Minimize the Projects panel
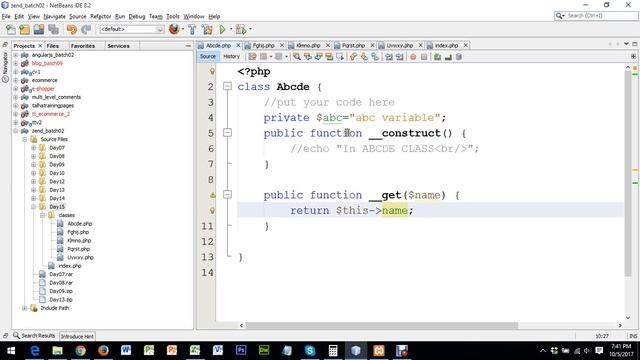This screenshot has width=640, height=360. tap(188, 46)
